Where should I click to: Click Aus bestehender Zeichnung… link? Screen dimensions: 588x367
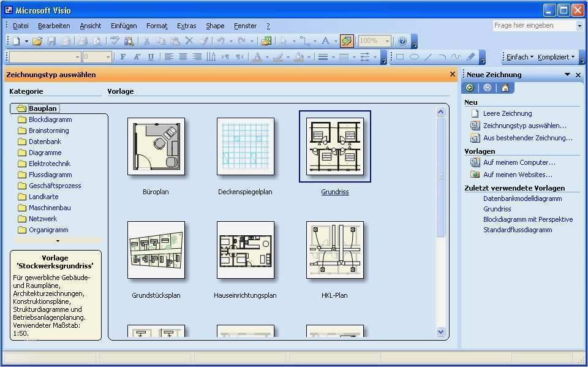click(x=527, y=138)
